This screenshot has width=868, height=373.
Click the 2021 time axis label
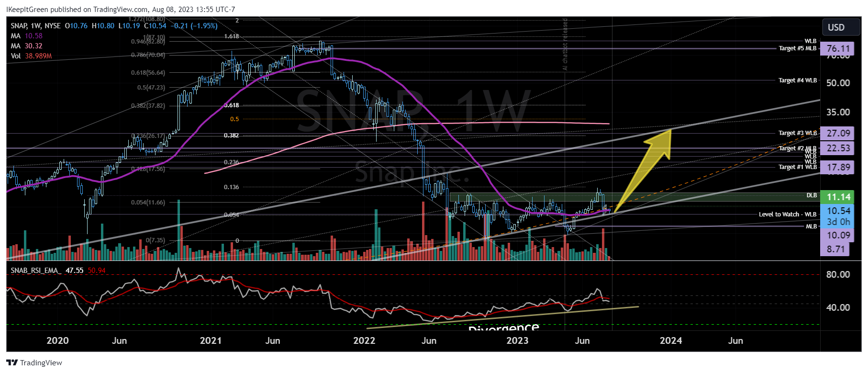coord(211,340)
